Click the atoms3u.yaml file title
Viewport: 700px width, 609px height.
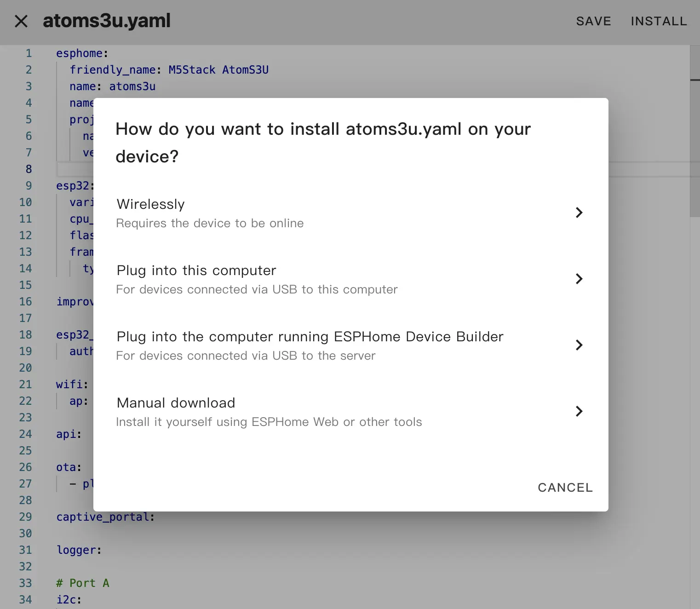coord(107,21)
